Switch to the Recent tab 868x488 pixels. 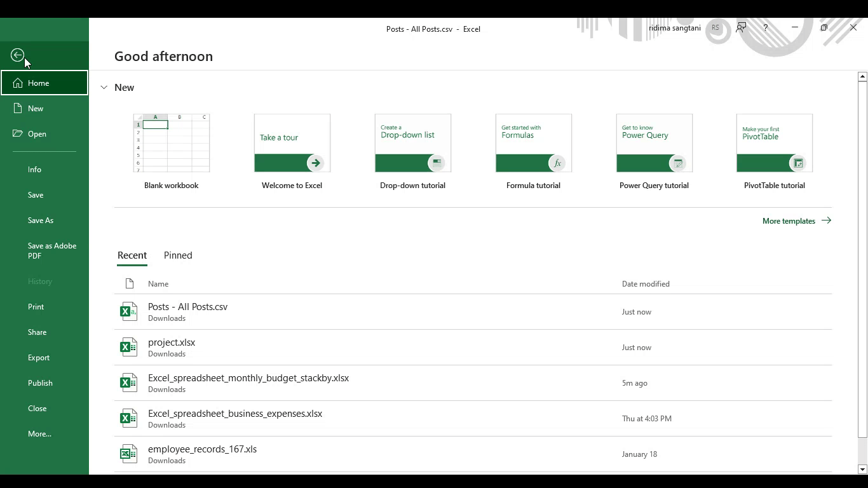click(132, 255)
